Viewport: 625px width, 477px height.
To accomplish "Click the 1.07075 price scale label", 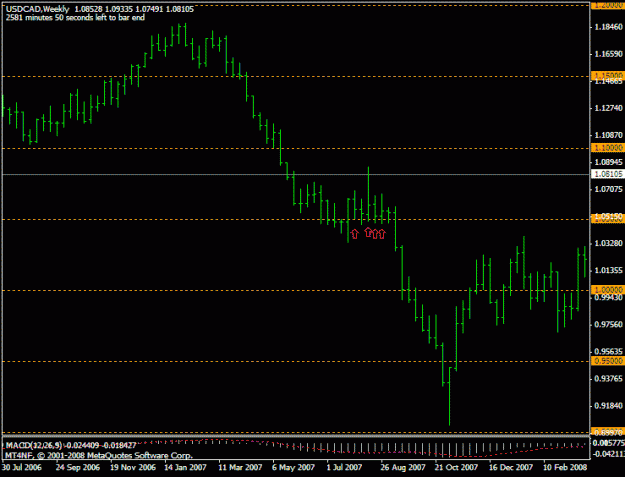I will tap(608, 189).
